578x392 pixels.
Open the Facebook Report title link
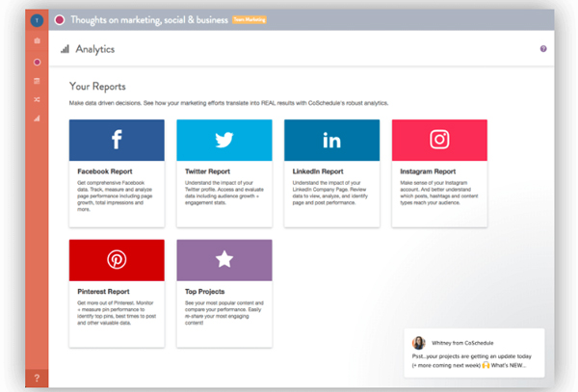105,171
